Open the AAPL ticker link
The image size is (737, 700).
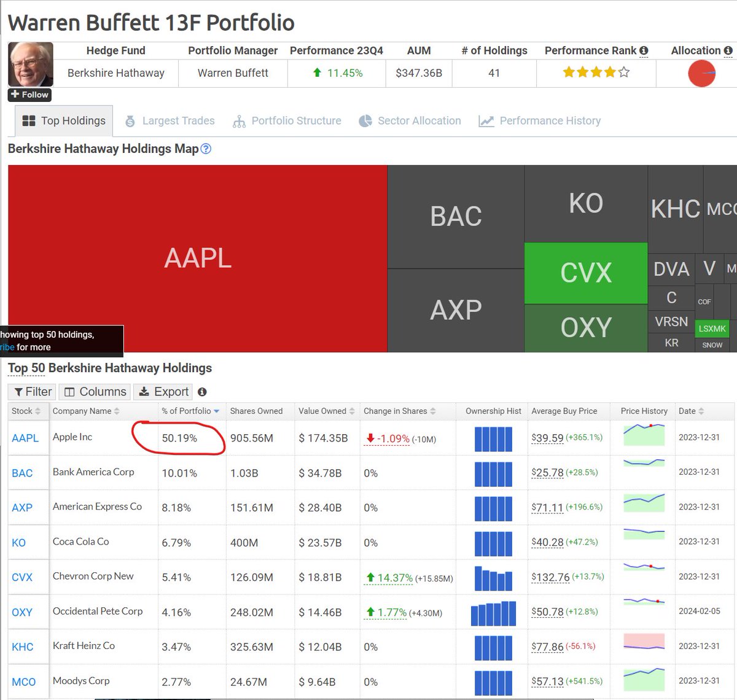(25, 438)
